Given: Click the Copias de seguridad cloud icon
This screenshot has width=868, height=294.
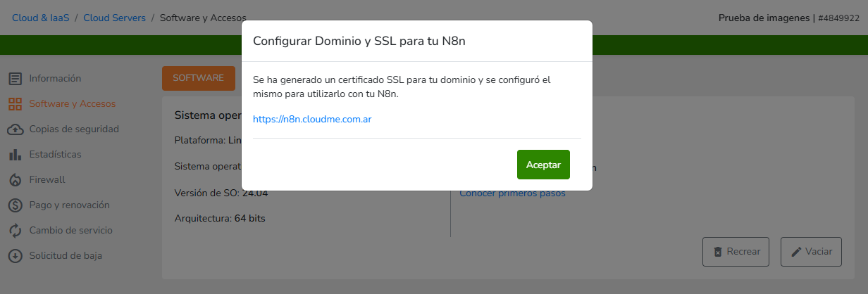Looking at the screenshot, I should click(15, 129).
